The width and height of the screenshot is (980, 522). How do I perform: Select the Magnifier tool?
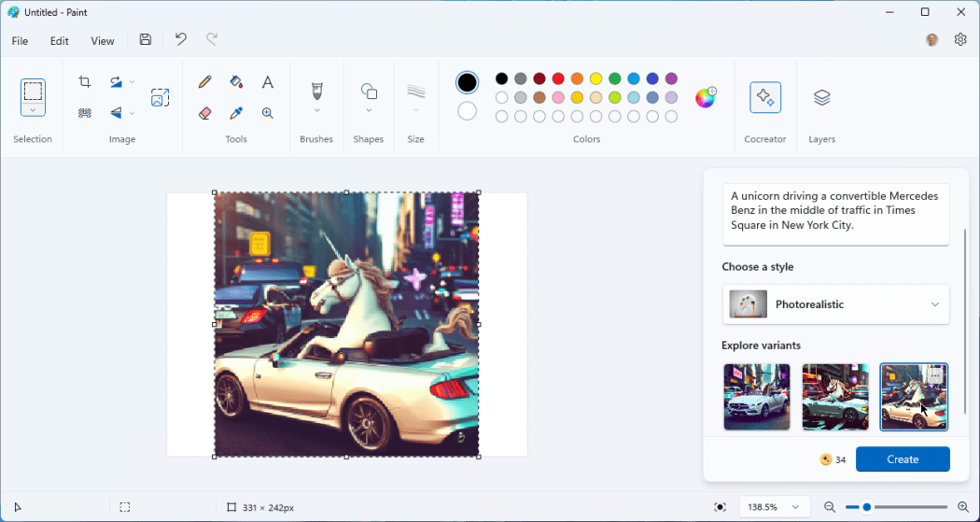(268, 113)
